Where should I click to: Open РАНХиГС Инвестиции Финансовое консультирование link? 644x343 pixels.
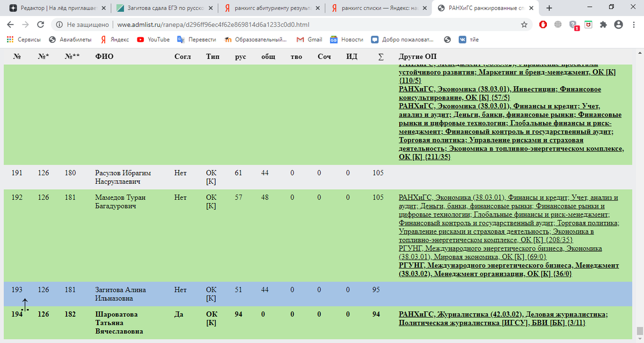tap(500, 93)
